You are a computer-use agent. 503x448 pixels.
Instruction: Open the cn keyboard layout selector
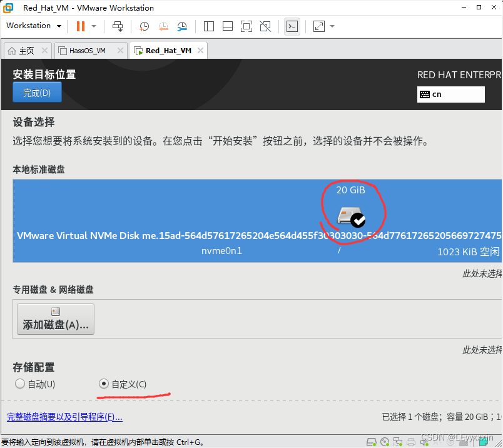pyautogui.click(x=450, y=94)
